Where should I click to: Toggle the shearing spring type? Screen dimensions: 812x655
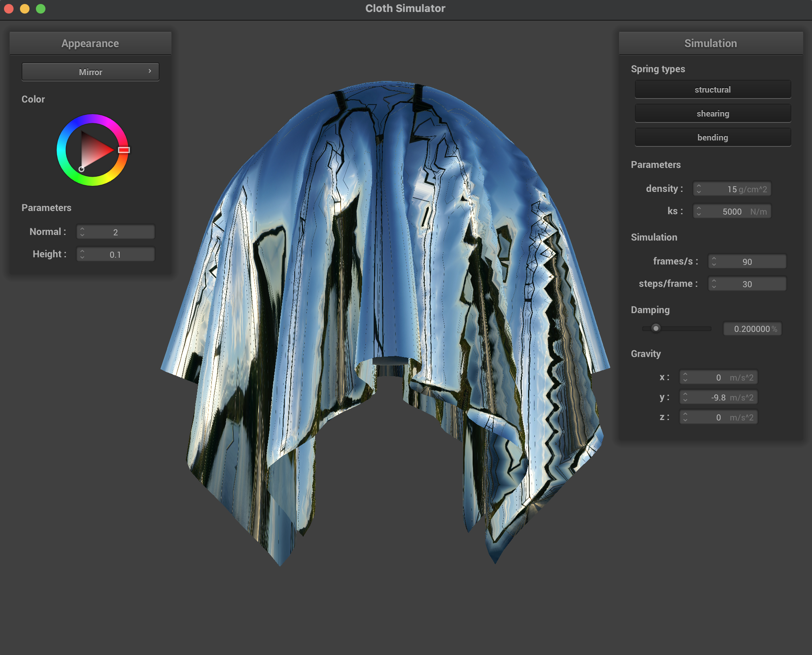[x=713, y=113]
